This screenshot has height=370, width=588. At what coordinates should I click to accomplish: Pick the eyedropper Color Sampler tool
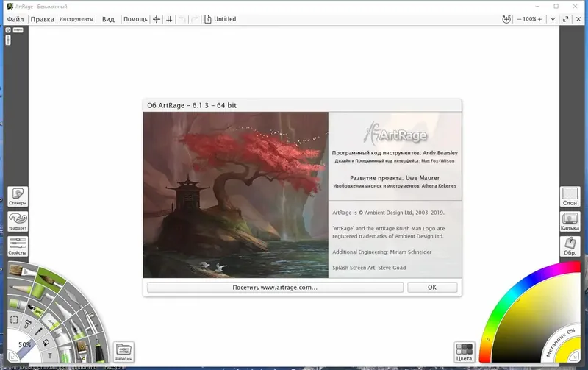point(38,331)
